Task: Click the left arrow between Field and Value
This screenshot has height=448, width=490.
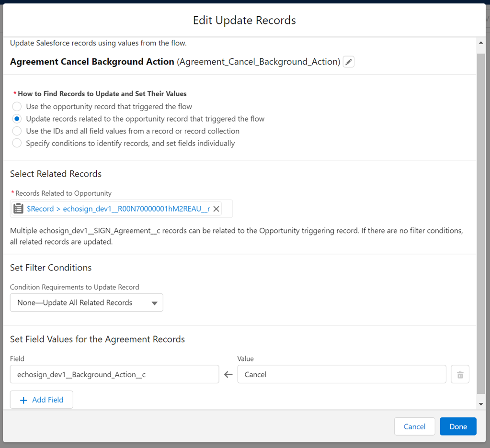Action: coord(228,374)
